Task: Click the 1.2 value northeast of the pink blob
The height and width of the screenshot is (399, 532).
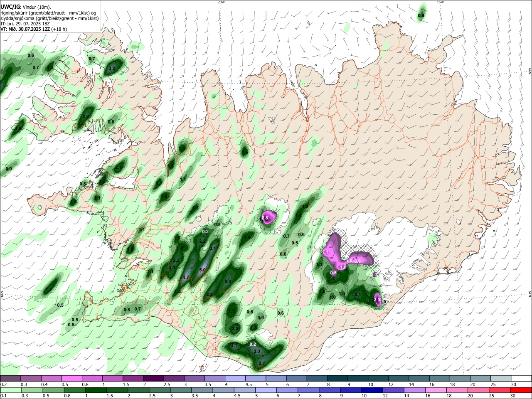Action: 305,207
